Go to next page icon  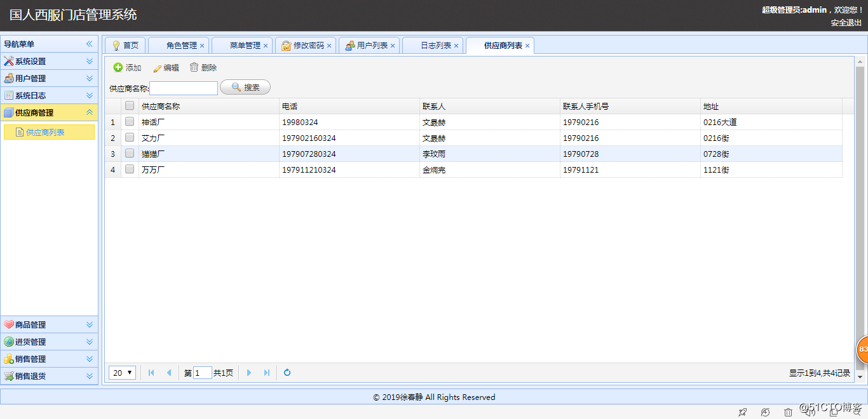249,373
